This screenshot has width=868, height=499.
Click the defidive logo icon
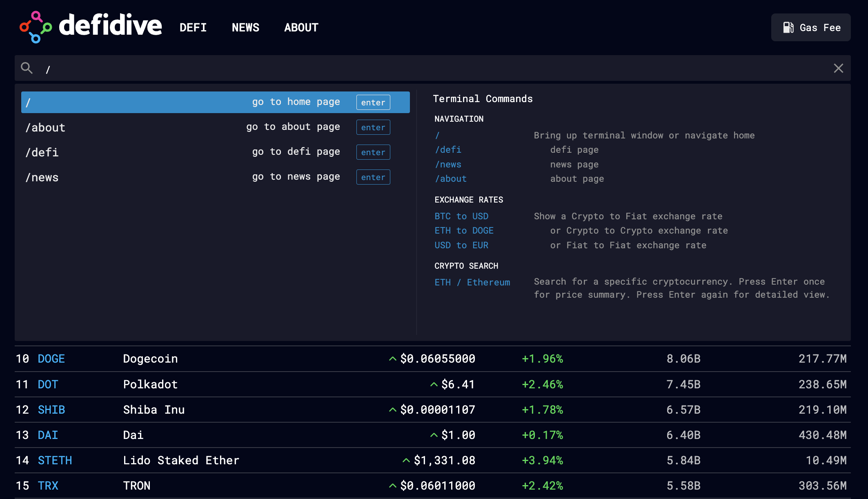click(x=36, y=27)
